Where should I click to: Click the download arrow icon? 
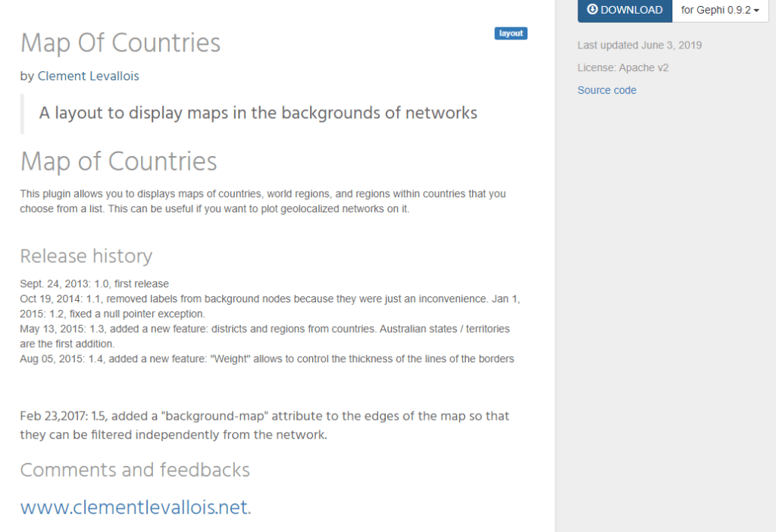tap(593, 10)
